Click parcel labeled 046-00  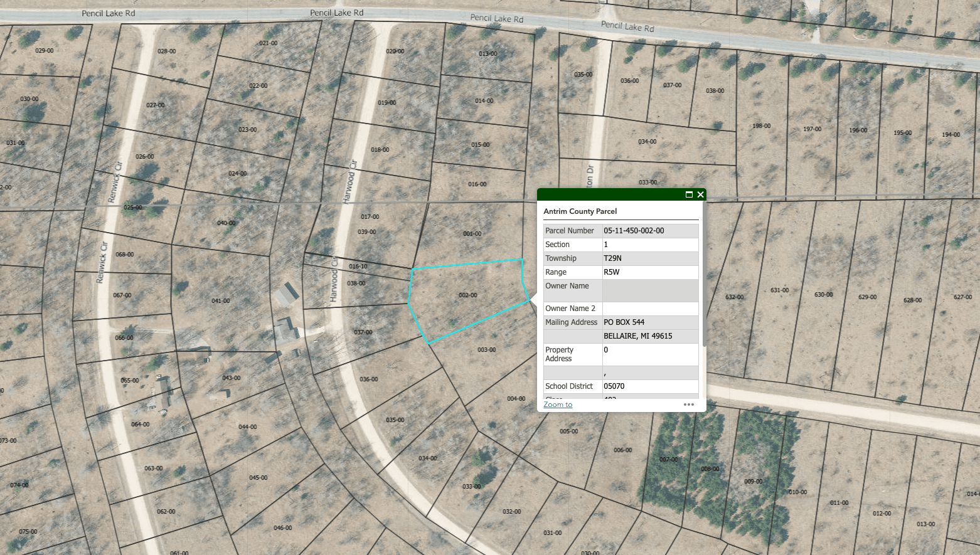tap(282, 528)
